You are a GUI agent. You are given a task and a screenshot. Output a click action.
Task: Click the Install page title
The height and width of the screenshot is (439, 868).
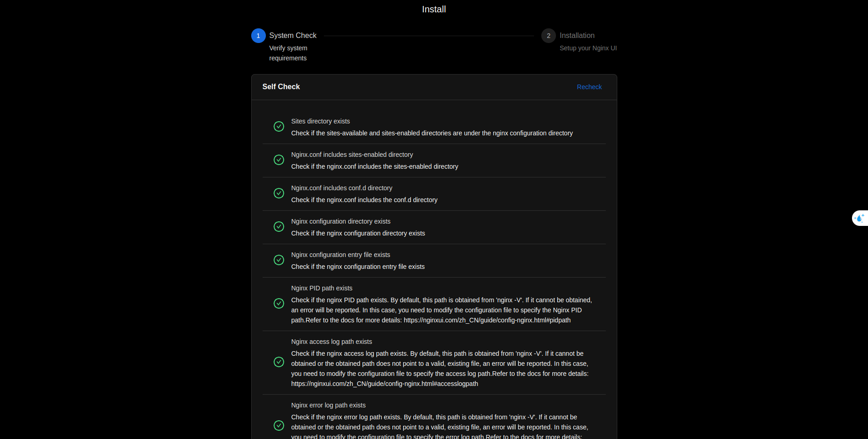(434, 9)
